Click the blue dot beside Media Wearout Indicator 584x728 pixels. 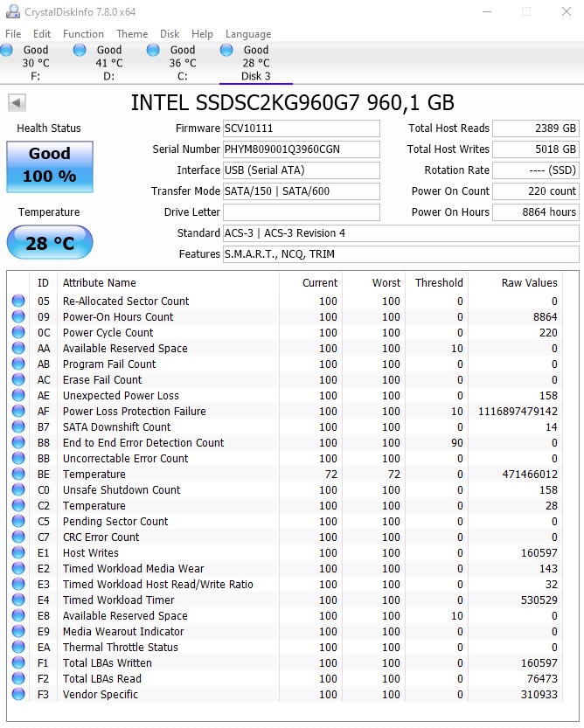click(19, 632)
